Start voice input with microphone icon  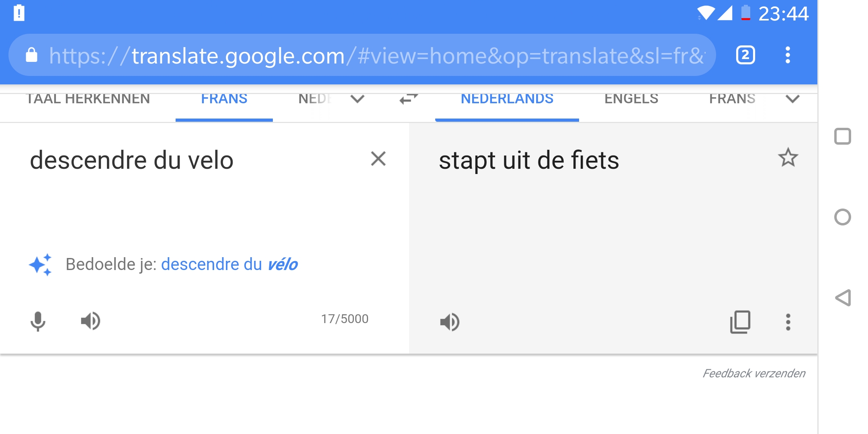[38, 321]
